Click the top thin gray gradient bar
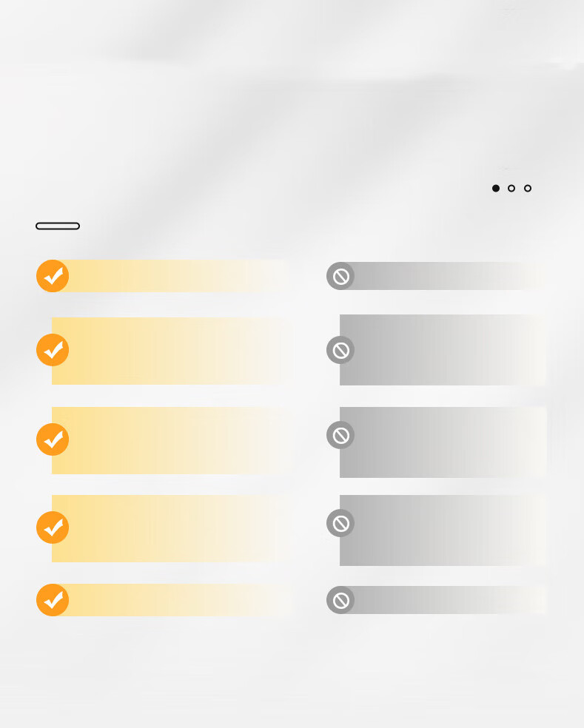 tap(443, 276)
